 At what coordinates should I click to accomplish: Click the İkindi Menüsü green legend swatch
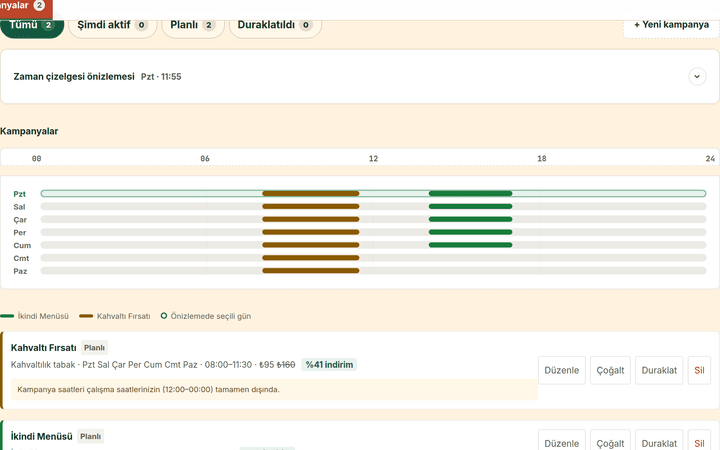pyautogui.click(x=7, y=316)
